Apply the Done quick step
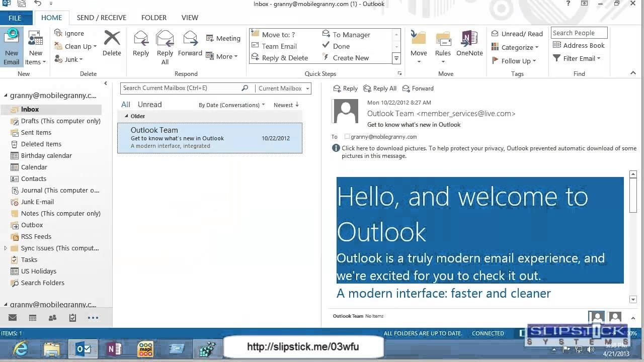 coord(336,46)
